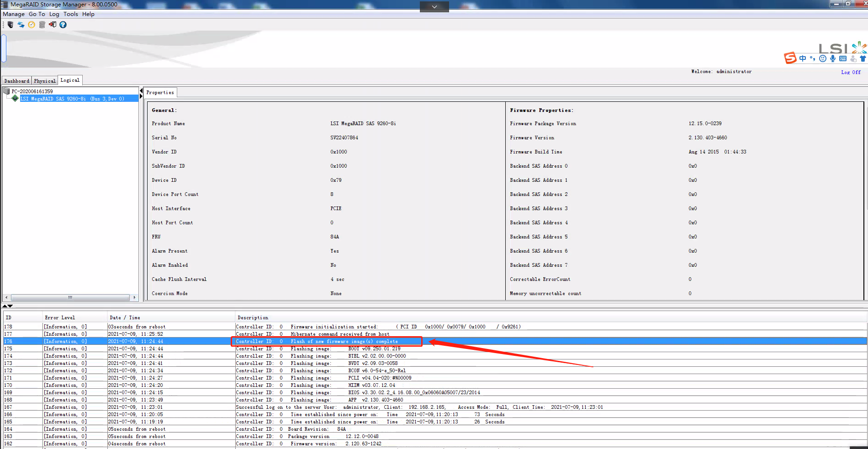Click the green diamond controller icon
Screen dimensions: 868x449
coord(15,98)
